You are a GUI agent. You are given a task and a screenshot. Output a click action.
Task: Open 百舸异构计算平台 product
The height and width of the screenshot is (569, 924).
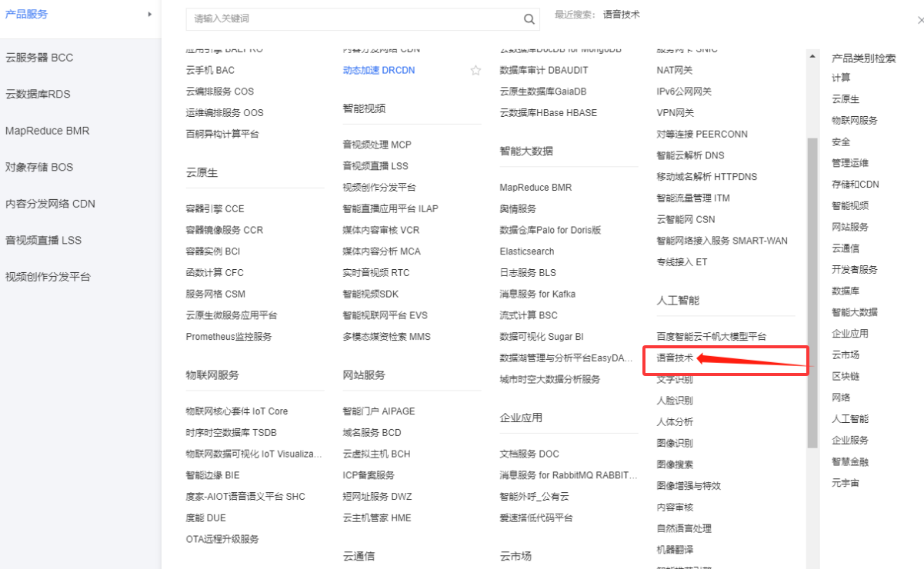point(222,134)
